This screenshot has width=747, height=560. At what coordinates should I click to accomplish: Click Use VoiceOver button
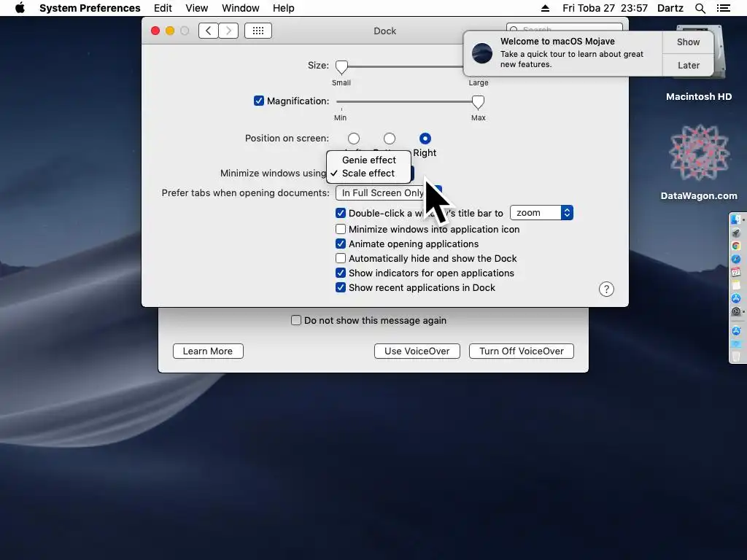point(417,351)
